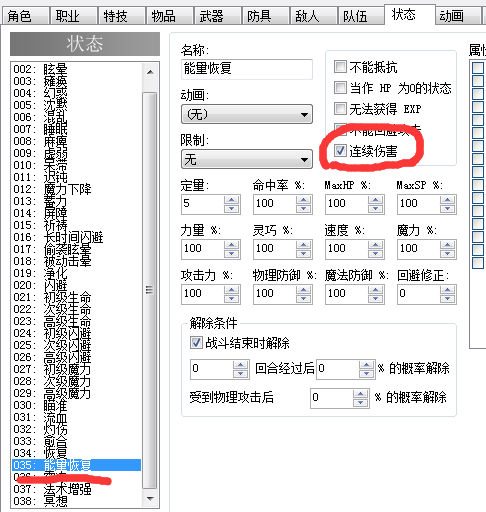Increase 速度 % with up arrow
Image resolution: width=486 pixels, height=512 pixels.
point(375,244)
